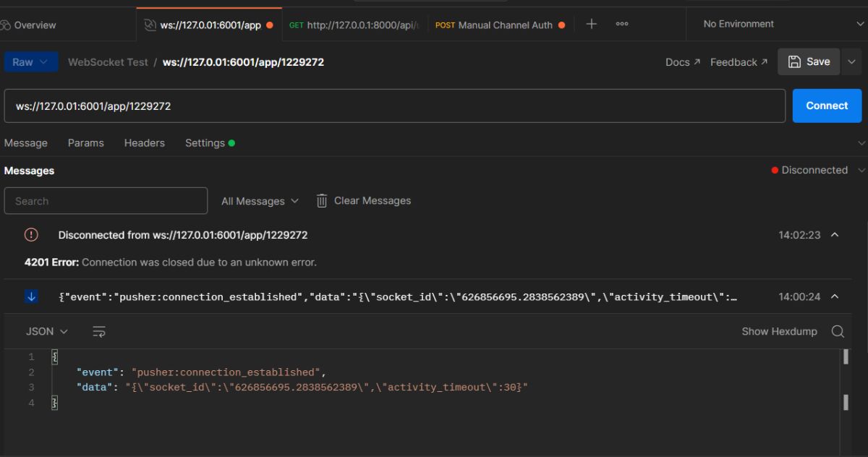Connect to the WebSocket server
The image size is (868, 457).
(827, 106)
